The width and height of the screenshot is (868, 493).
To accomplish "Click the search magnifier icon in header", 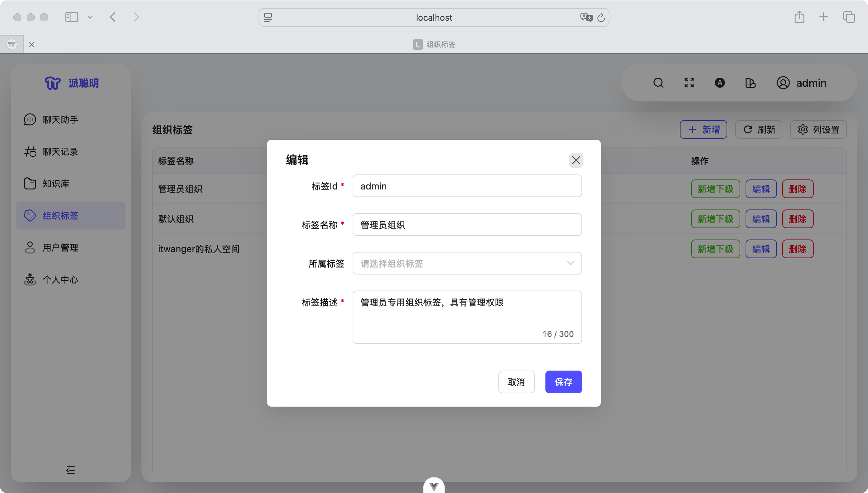I will point(658,83).
